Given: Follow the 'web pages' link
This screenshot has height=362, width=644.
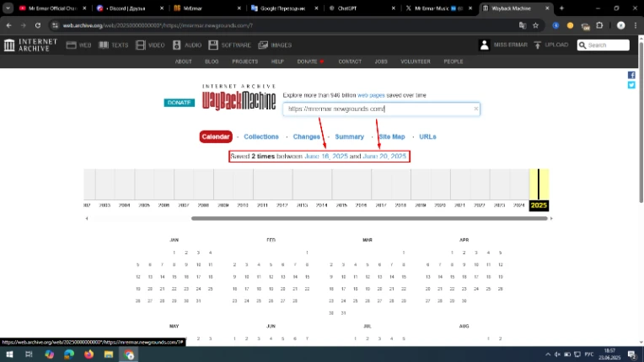Looking at the screenshot, I should point(371,95).
